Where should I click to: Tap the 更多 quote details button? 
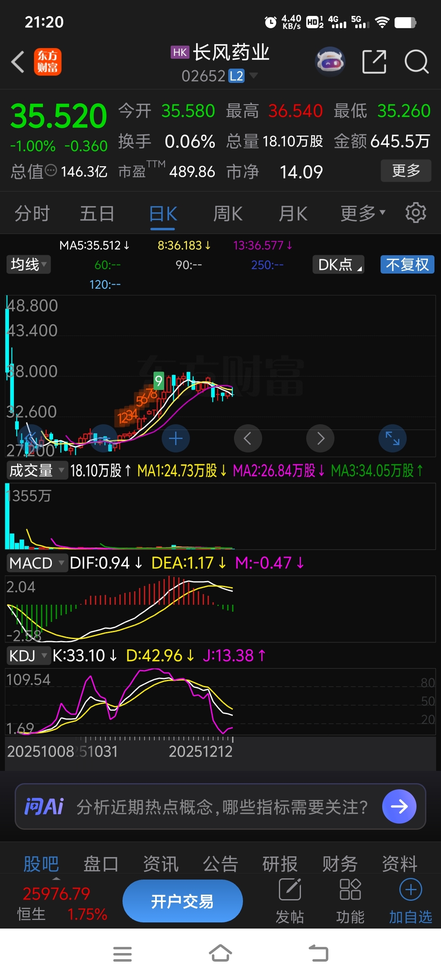click(406, 170)
